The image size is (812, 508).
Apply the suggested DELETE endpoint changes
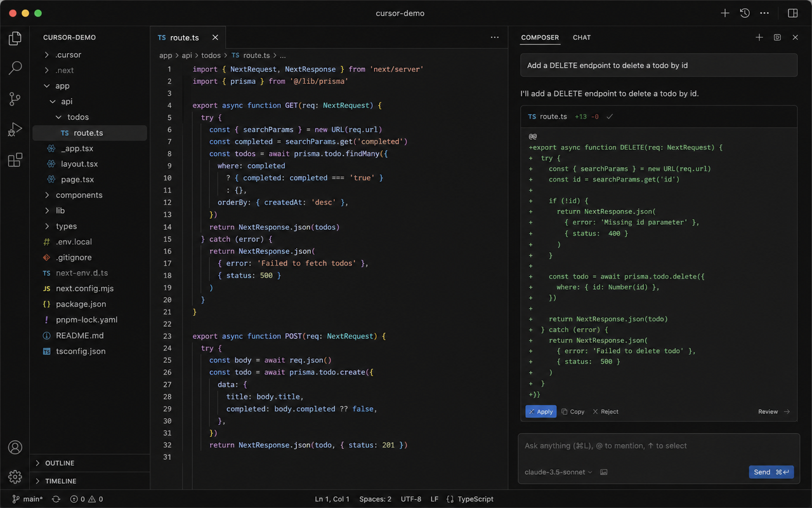click(x=540, y=411)
